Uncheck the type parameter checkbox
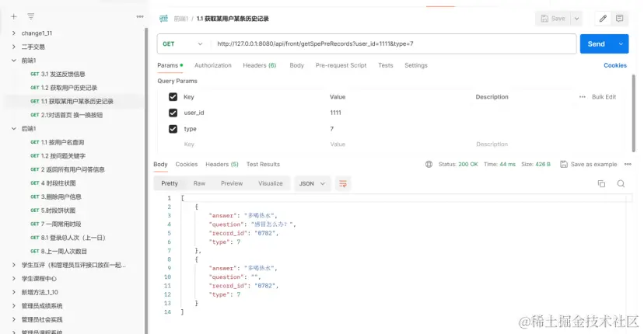The height and width of the screenshot is (334, 644). tap(173, 129)
